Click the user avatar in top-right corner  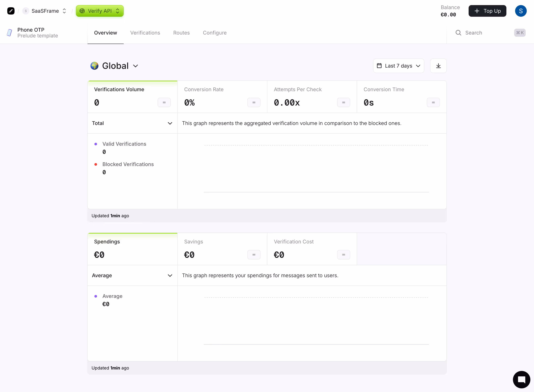point(521,11)
